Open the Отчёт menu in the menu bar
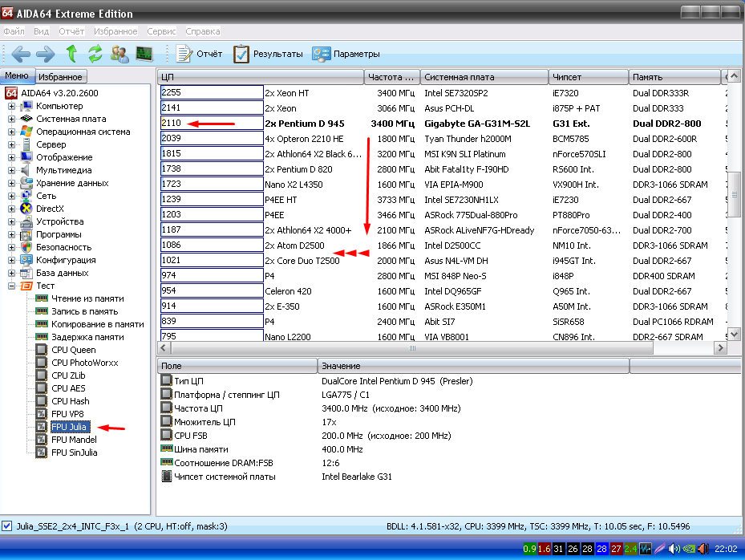The image size is (745, 560). (x=71, y=31)
